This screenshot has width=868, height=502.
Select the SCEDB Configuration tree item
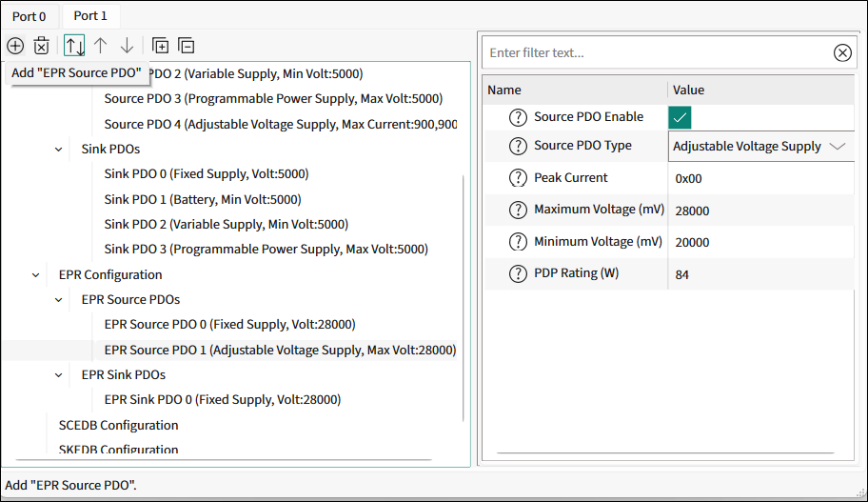pos(118,426)
